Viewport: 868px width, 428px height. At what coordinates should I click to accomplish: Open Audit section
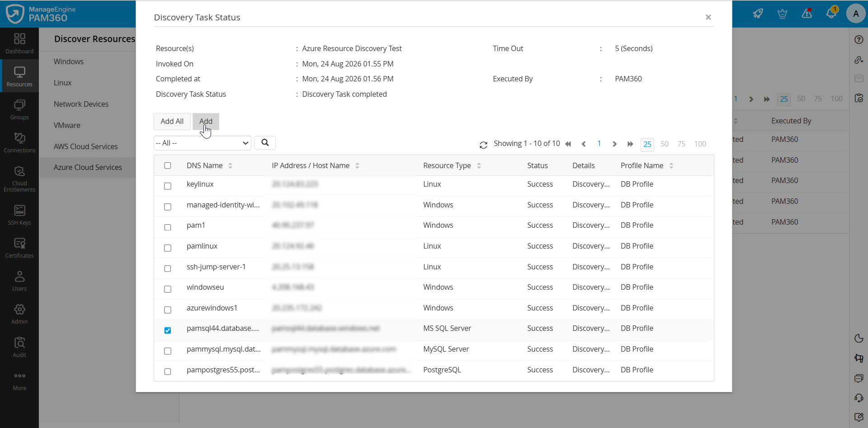coord(19,347)
